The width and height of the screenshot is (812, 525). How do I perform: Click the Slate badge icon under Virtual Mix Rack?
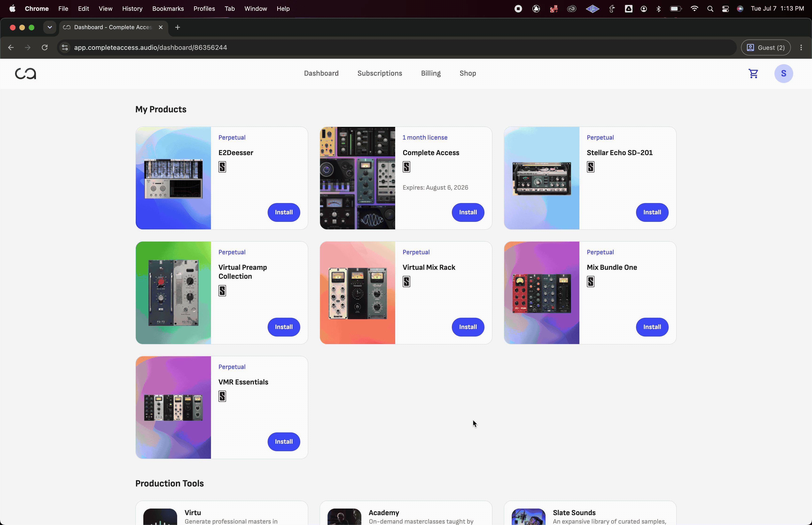(x=406, y=282)
